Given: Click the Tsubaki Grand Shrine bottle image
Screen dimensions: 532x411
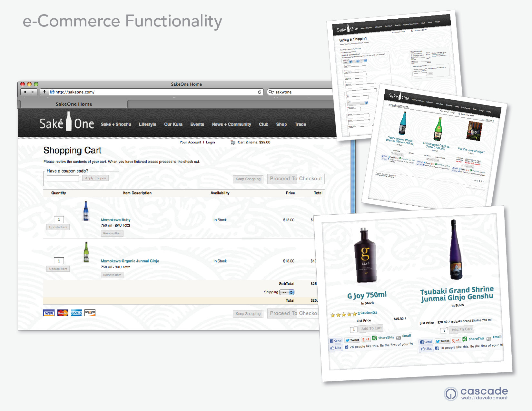Looking at the screenshot, I should pyautogui.click(x=456, y=250).
